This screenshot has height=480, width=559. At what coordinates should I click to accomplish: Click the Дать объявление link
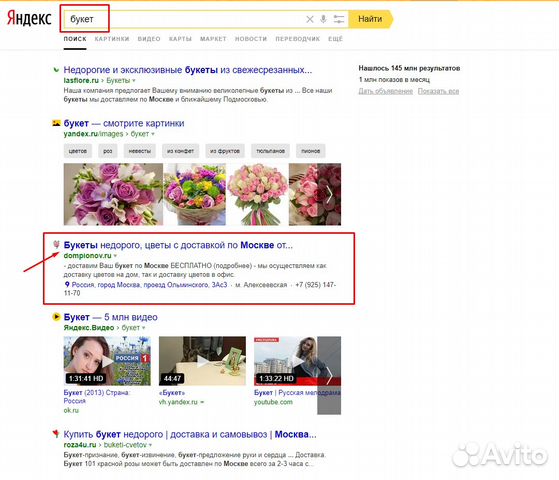[385, 91]
